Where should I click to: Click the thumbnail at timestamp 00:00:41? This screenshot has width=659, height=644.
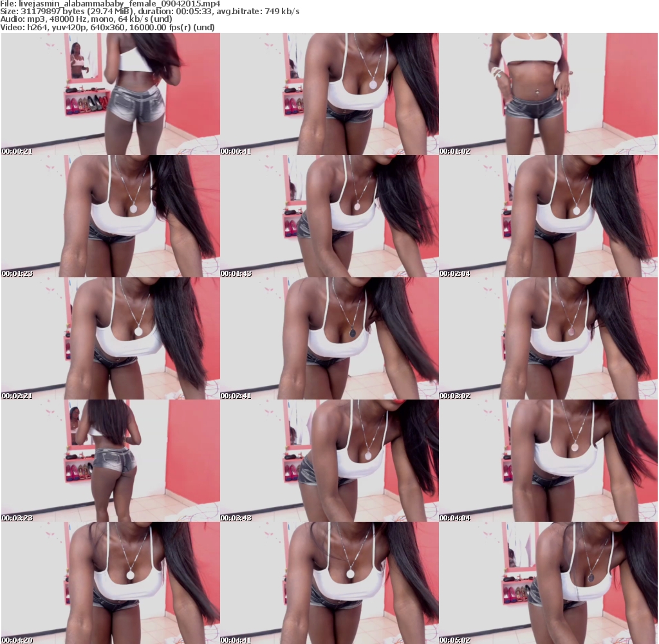329,94
